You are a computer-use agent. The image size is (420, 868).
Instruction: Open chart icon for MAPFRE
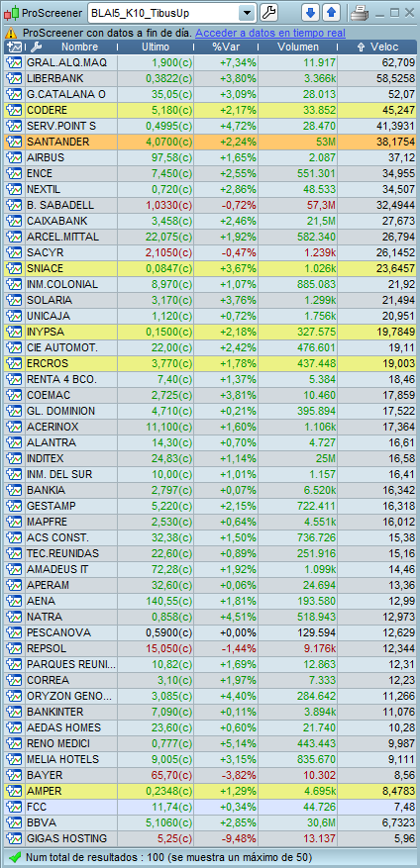[x=13, y=522]
